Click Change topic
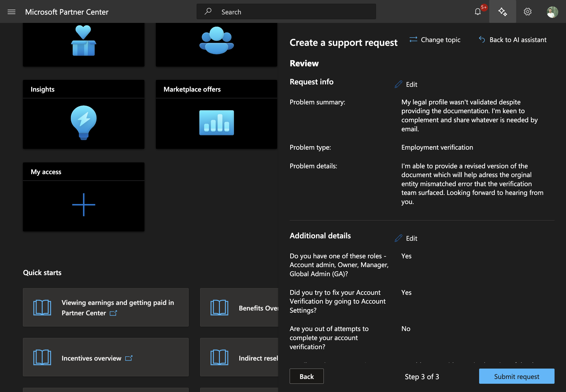 [435, 40]
